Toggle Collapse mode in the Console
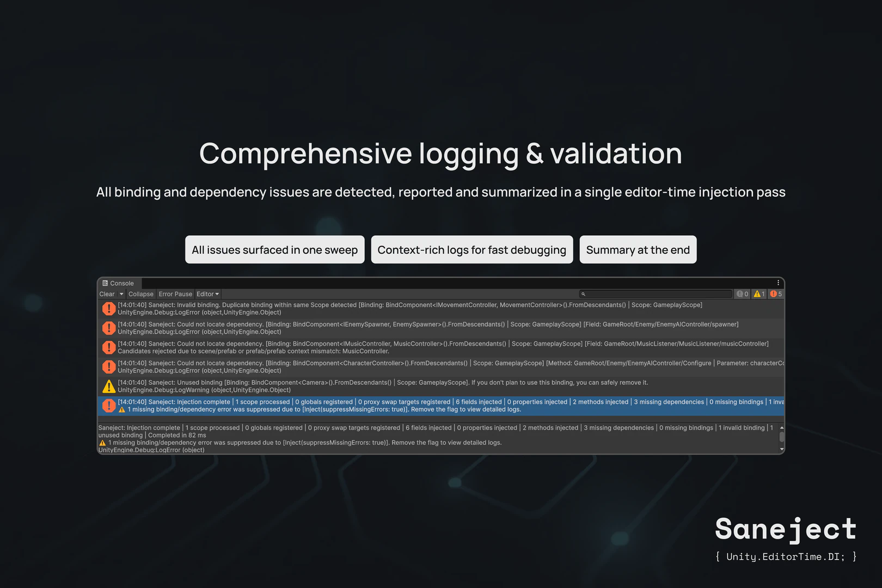The width and height of the screenshot is (882, 588). pyautogui.click(x=140, y=294)
